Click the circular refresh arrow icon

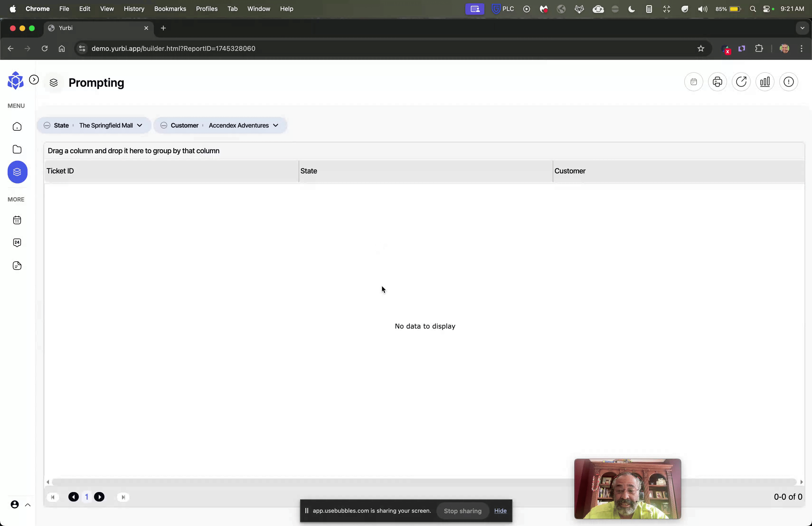741,82
